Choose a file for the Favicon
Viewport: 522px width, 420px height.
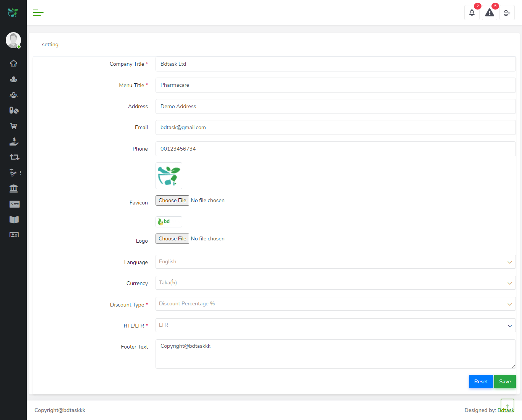pyautogui.click(x=172, y=200)
